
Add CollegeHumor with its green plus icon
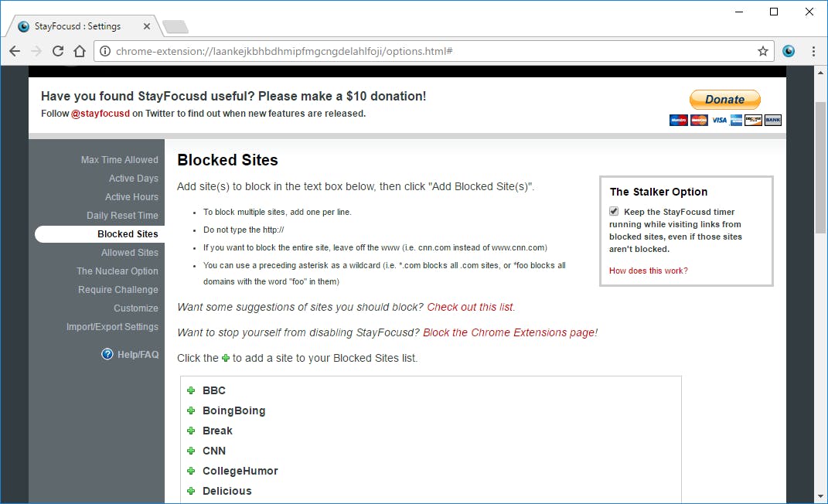pos(191,471)
